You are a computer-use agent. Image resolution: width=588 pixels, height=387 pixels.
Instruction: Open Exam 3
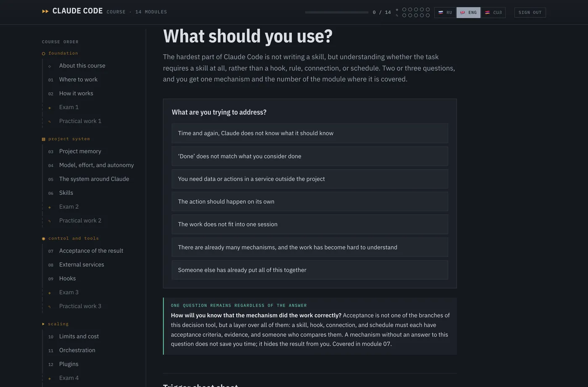(69, 293)
